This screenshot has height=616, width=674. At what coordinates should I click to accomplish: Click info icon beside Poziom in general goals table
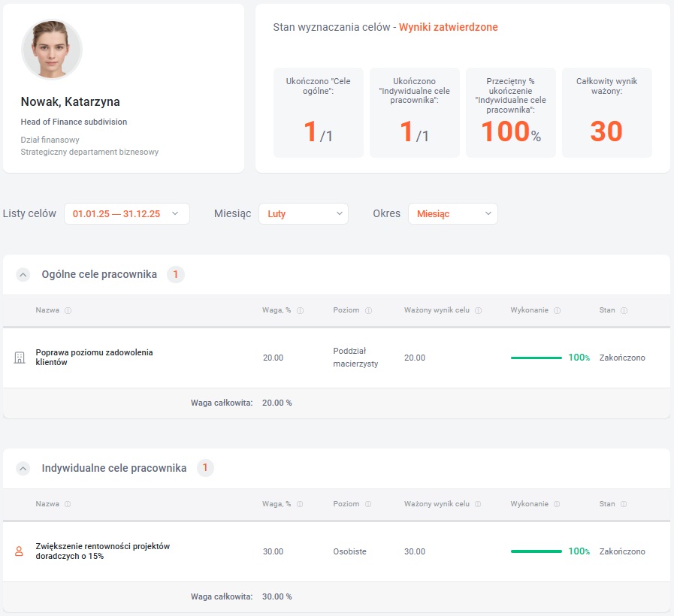click(368, 311)
